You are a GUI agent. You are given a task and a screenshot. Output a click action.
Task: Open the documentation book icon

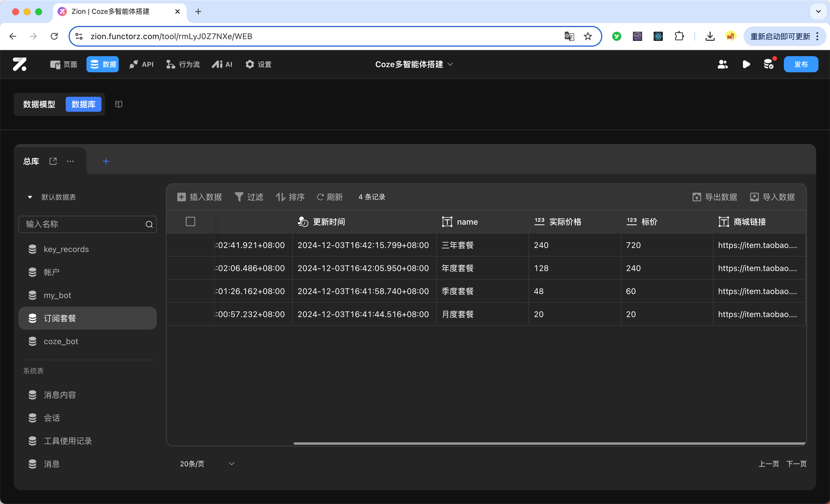pos(118,104)
